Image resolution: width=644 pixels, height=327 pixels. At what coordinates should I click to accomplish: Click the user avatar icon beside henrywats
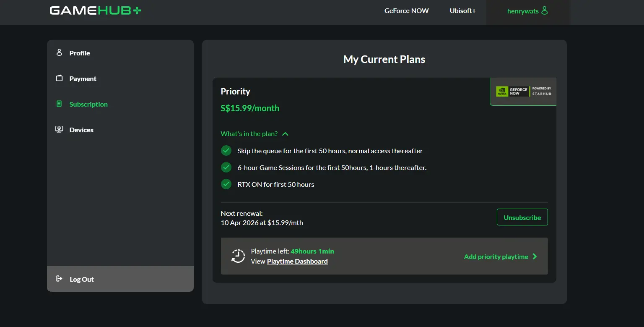click(545, 10)
